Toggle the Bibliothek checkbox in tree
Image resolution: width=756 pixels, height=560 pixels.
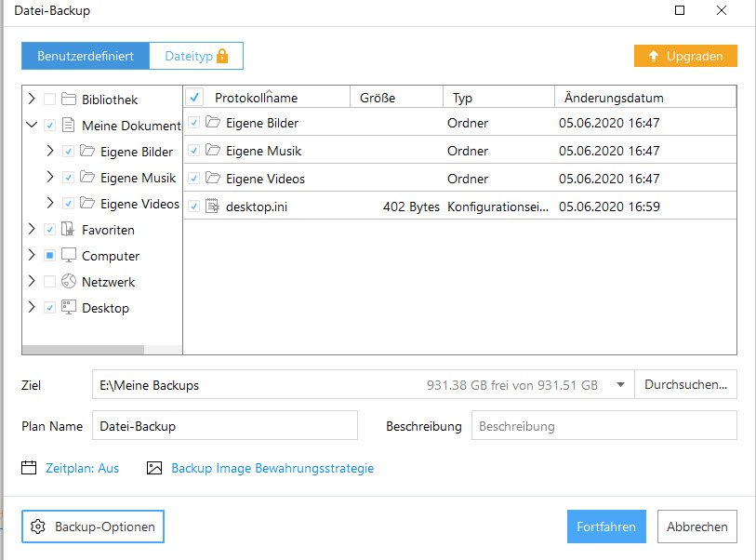pyautogui.click(x=49, y=100)
